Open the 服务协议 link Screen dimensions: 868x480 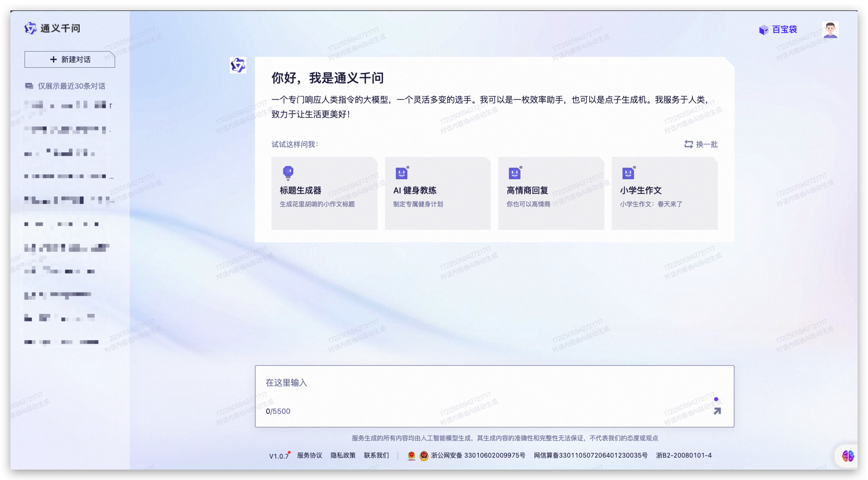click(309, 456)
